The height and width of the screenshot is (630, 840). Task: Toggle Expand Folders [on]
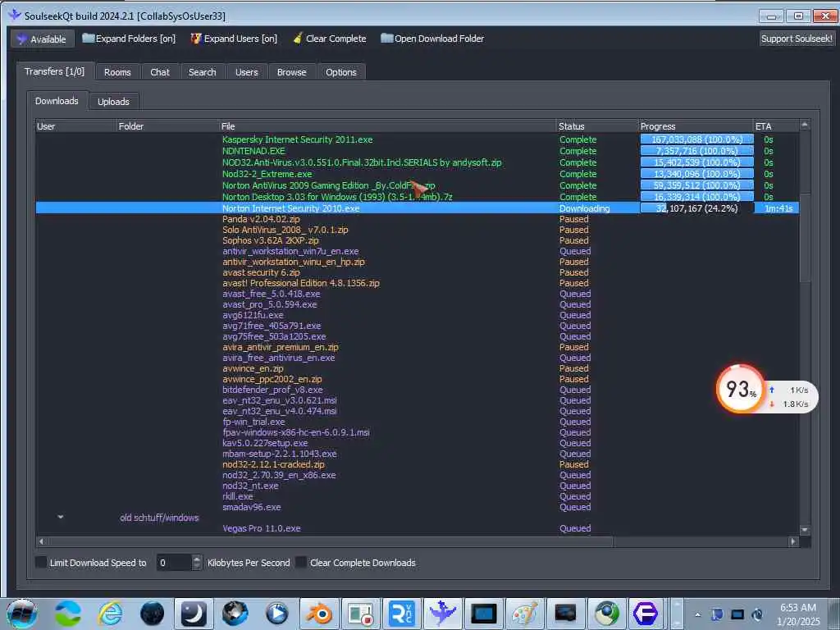pos(129,39)
